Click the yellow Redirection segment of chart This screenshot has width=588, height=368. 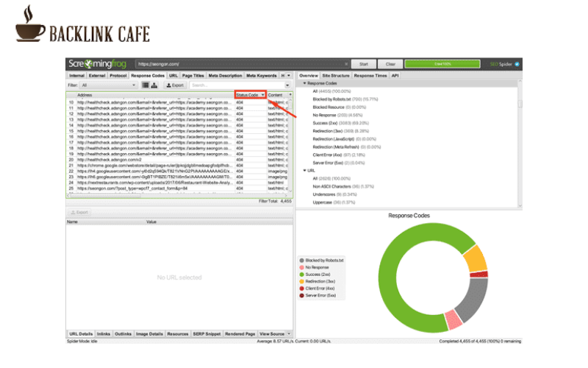pyautogui.click(x=476, y=259)
